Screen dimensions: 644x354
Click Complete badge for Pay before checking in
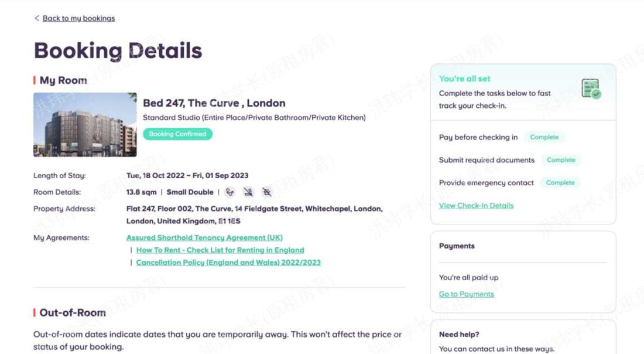pyautogui.click(x=544, y=137)
